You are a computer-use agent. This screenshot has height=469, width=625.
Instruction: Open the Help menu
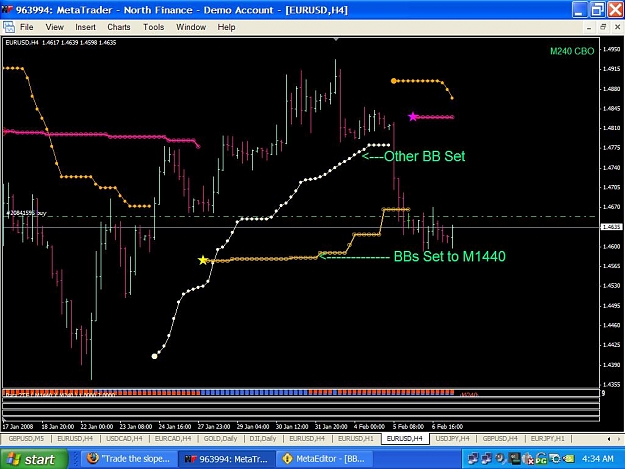click(226, 27)
